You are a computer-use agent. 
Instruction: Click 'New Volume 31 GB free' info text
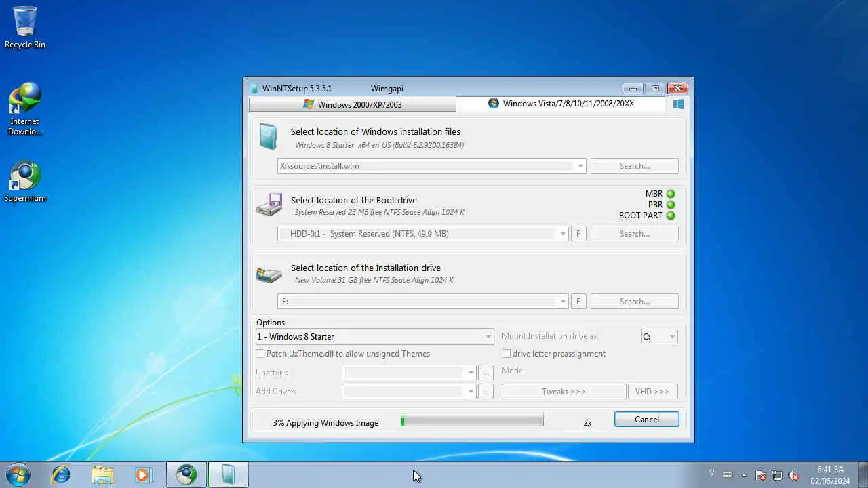(374, 281)
